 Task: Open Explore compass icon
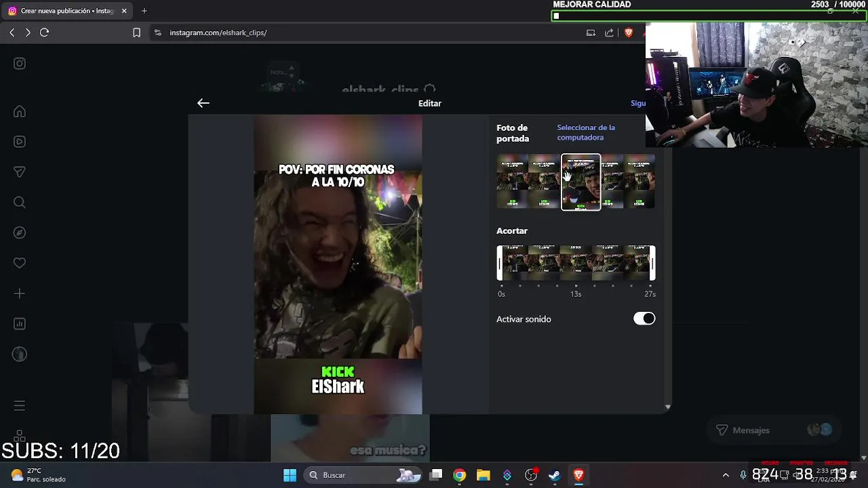tap(20, 232)
